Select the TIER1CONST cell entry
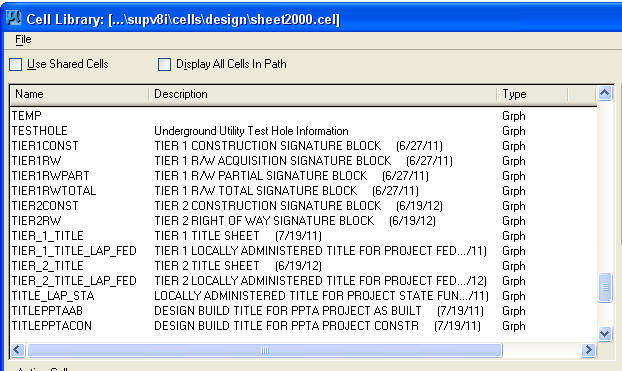This screenshot has width=622, height=371. 303,146
